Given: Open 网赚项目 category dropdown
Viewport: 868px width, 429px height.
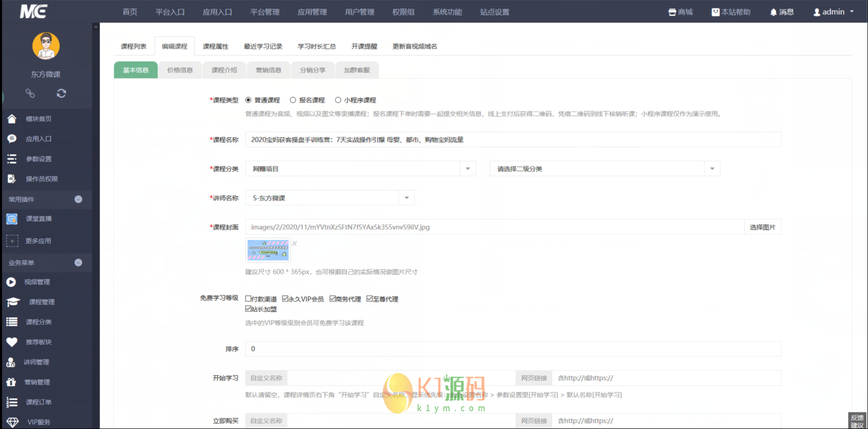Looking at the screenshot, I should pos(360,169).
